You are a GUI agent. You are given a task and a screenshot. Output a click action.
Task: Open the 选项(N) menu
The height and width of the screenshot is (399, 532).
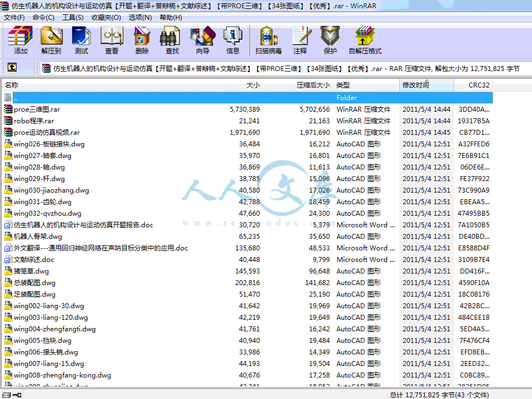pyautogui.click(x=140, y=18)
